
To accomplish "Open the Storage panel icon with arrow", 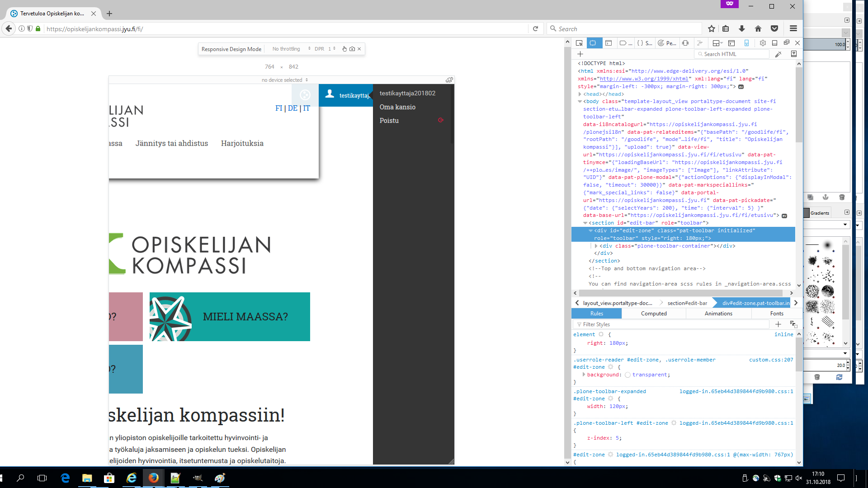I will click(x=717, y=43).
